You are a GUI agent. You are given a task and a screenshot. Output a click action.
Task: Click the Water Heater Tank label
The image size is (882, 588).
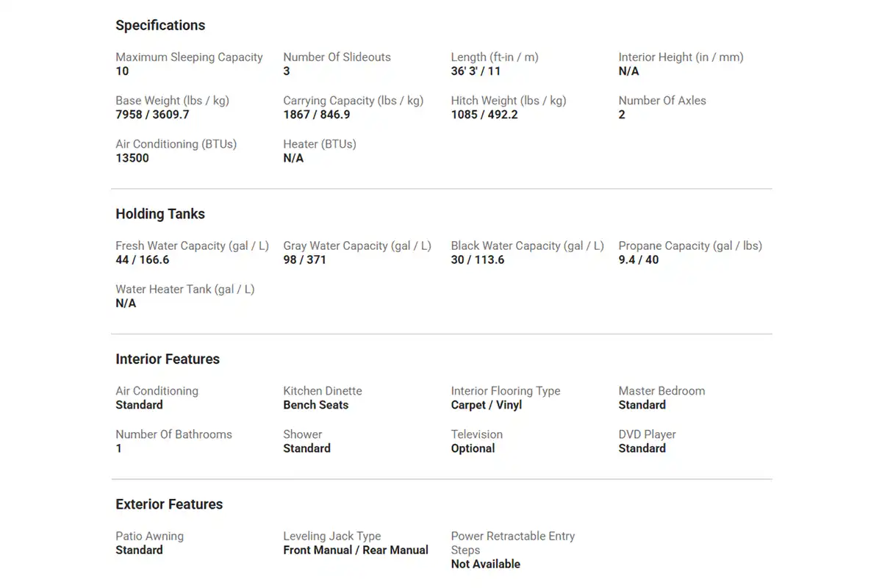185,290
